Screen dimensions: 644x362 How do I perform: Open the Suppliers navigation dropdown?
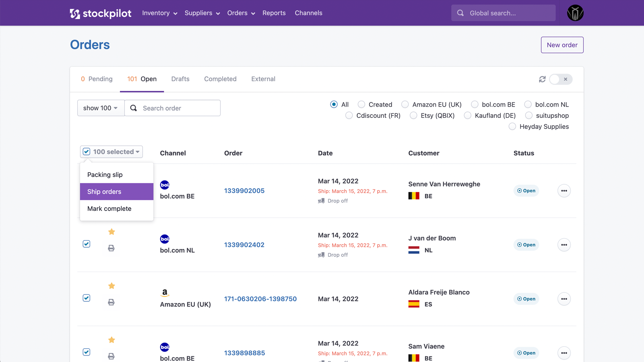click(202, 13)
